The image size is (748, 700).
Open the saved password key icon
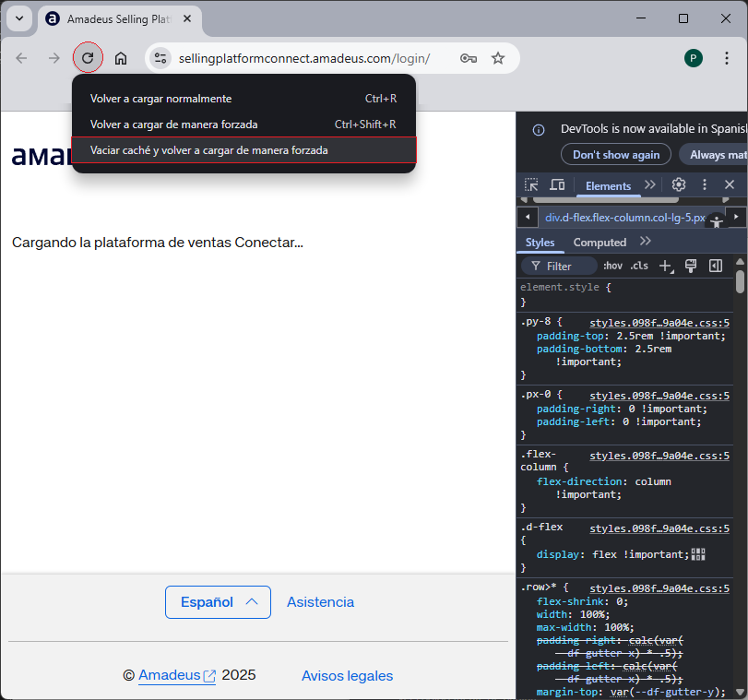[x=469, y=58]
